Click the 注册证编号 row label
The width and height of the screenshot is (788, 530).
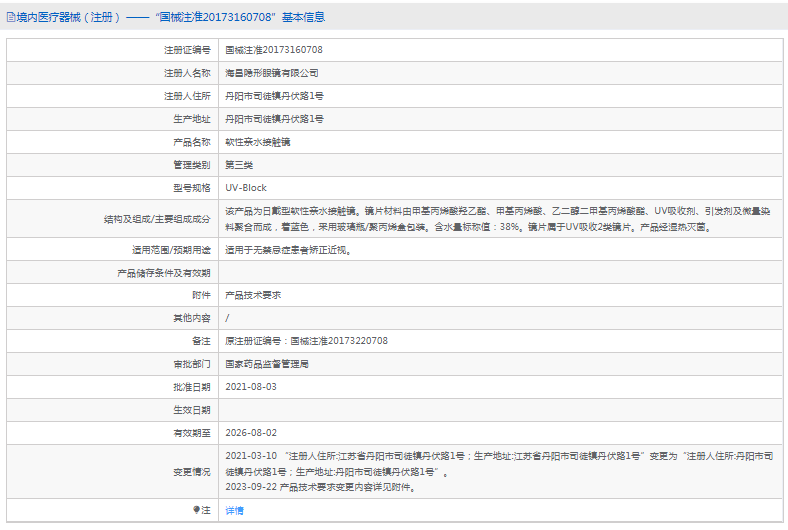(x=187, y=50)
